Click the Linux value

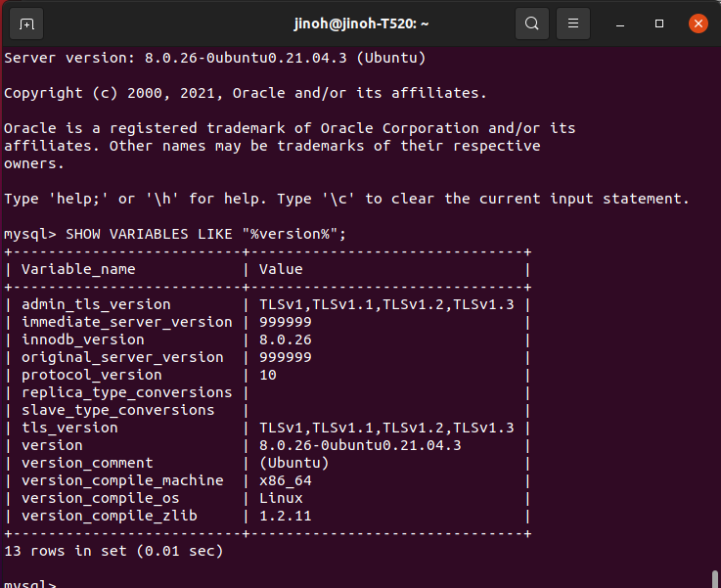click(x=281, y=498)
